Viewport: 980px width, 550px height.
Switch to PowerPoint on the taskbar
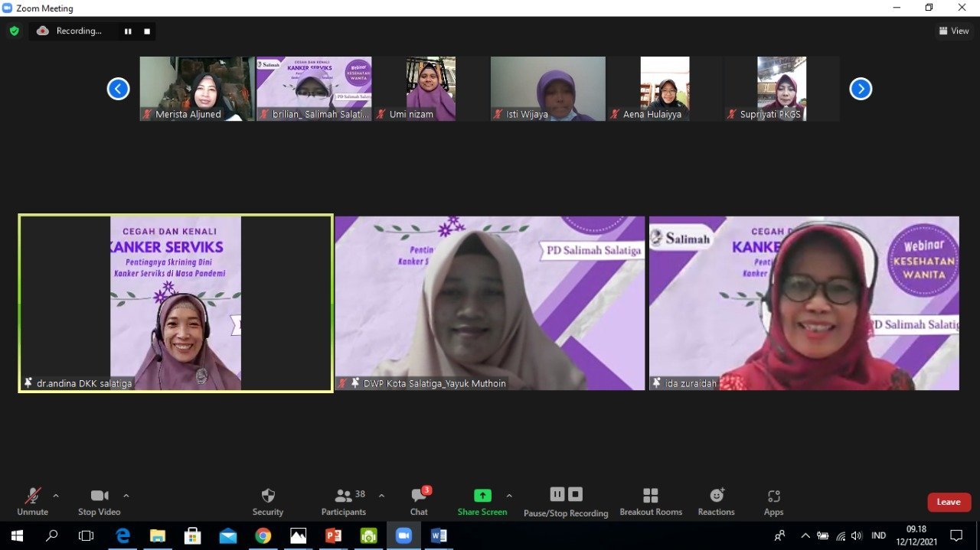(x=334, y=535)
